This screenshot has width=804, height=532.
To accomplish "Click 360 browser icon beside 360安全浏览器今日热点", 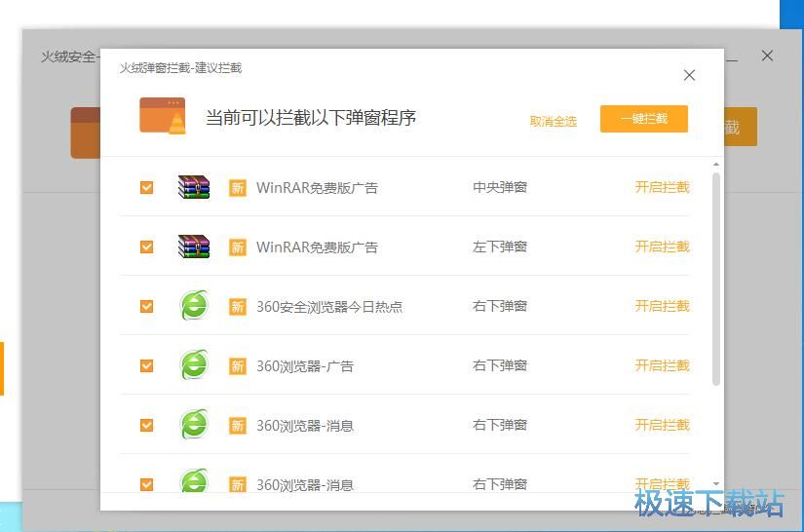I will (x=194, y=306).
